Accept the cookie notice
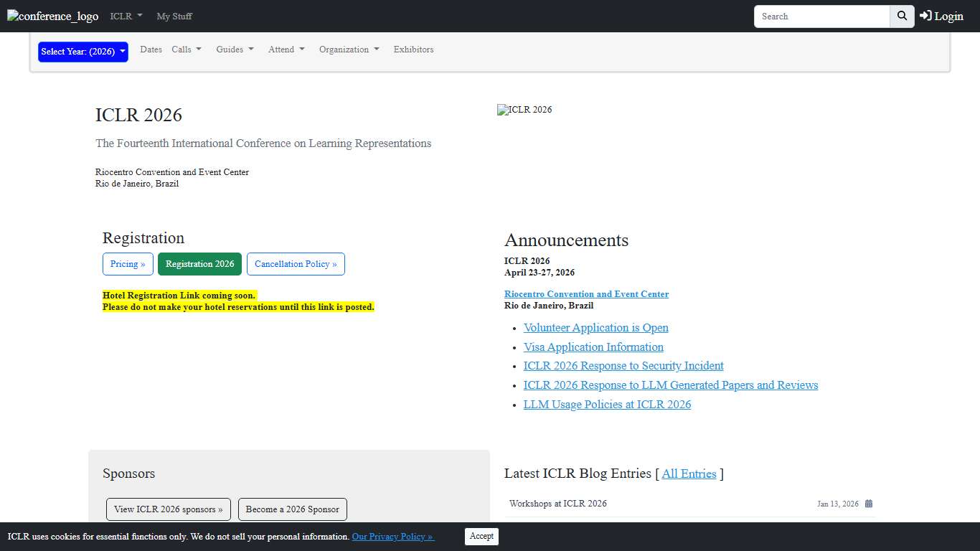Viewport: 980px width, 551px height. [481, 536]
